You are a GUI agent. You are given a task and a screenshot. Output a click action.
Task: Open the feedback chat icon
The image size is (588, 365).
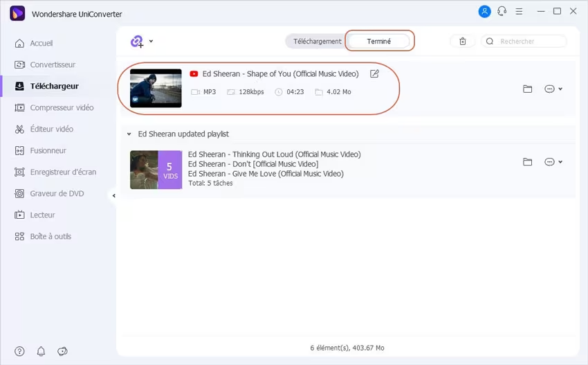[62, 351]
